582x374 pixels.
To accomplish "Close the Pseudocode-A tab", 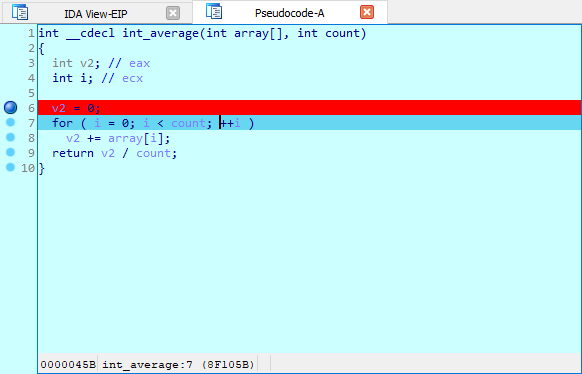I will click(367, 12).
